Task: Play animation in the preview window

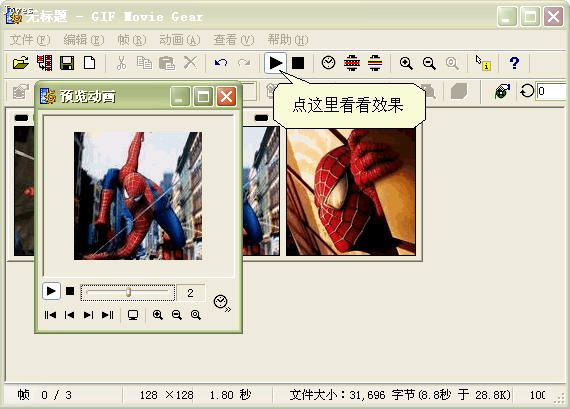Action: [51, 291]
